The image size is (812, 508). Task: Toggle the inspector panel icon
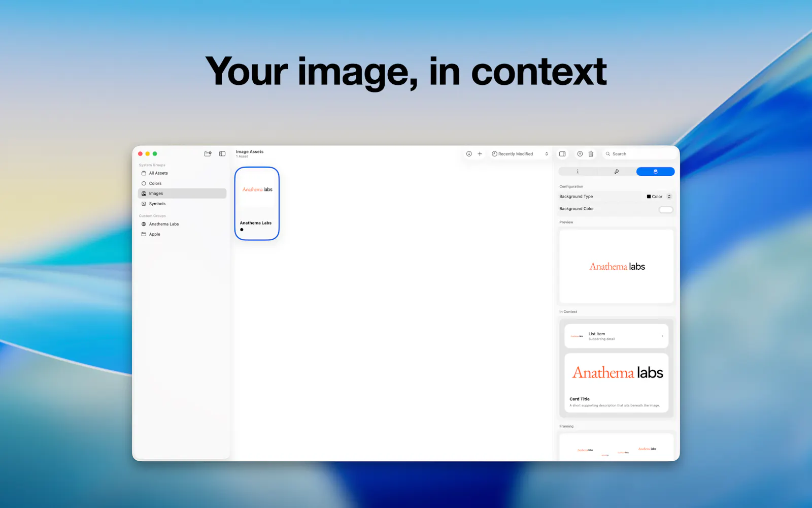(562, 153)
